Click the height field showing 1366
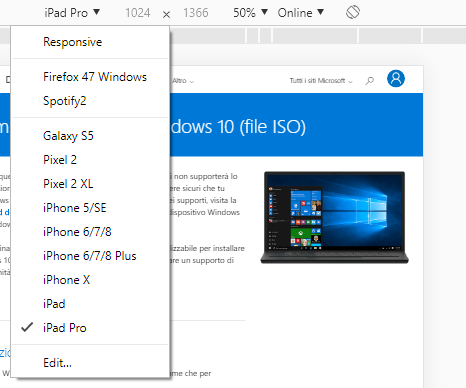Image resolution: width=466 pixels, height=388 pixels. click(196, 13)
